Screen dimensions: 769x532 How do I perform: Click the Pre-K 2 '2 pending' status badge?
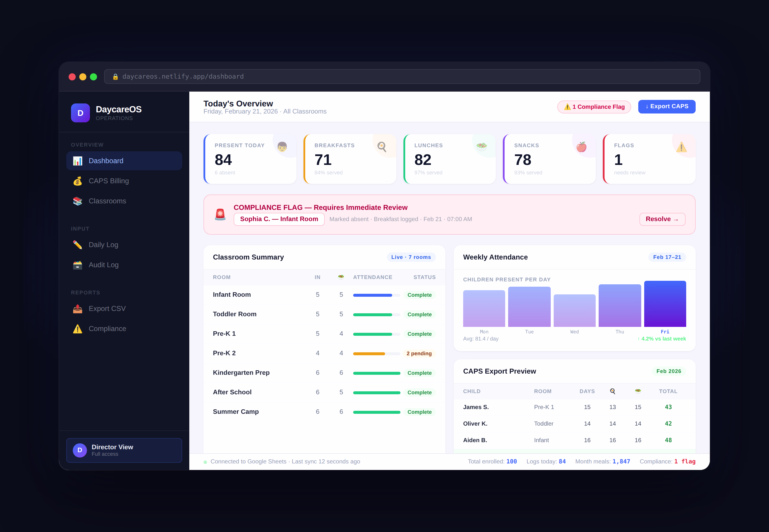tap(419, 354)
